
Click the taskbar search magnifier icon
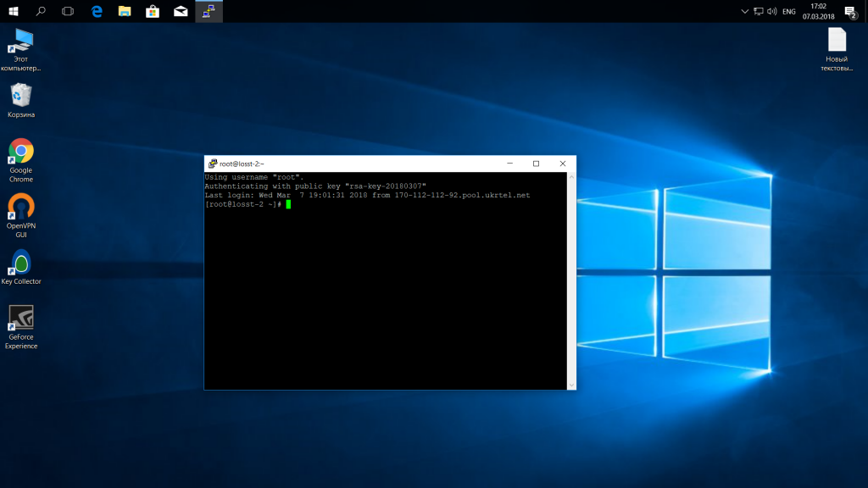click(41, 11)
